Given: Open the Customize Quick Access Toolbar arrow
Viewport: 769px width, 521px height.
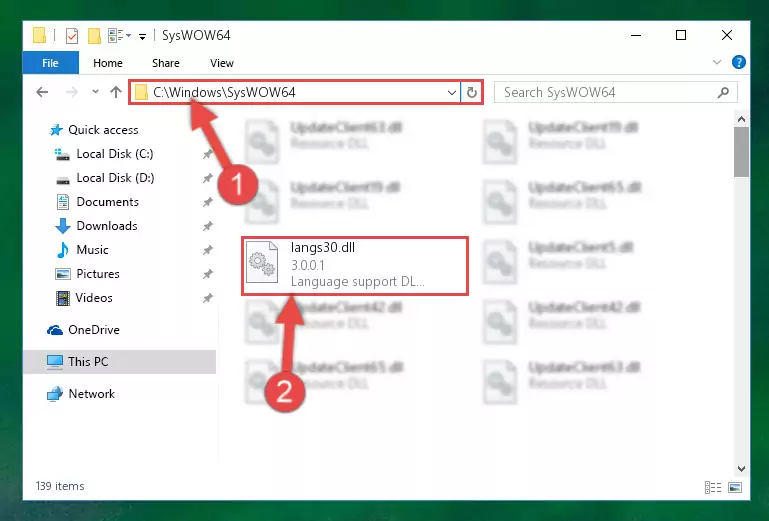Looking at the screenshot, I should pos(142,36).
